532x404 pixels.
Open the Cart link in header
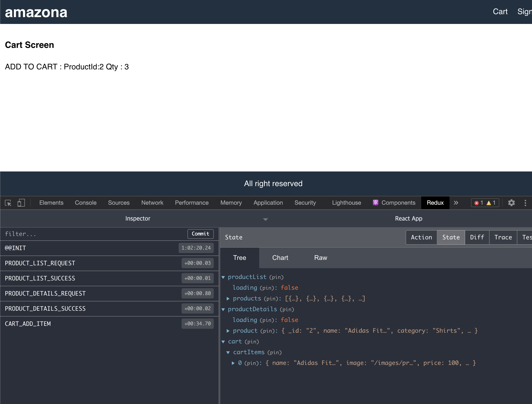(500, 11)
